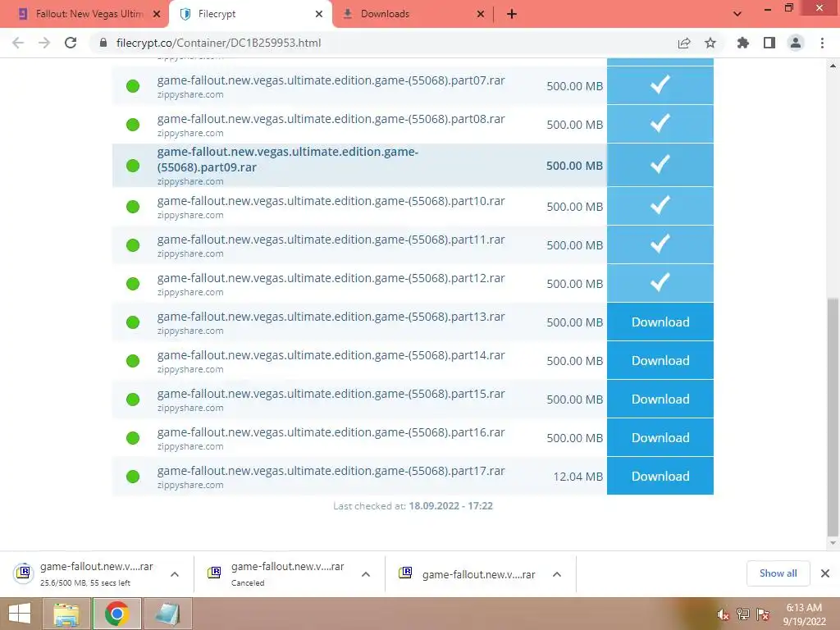Image resolution: width=840 pixels, height=630 pixels.
Task: Toggle the browser side panel icon
Action: coord(769,43)
